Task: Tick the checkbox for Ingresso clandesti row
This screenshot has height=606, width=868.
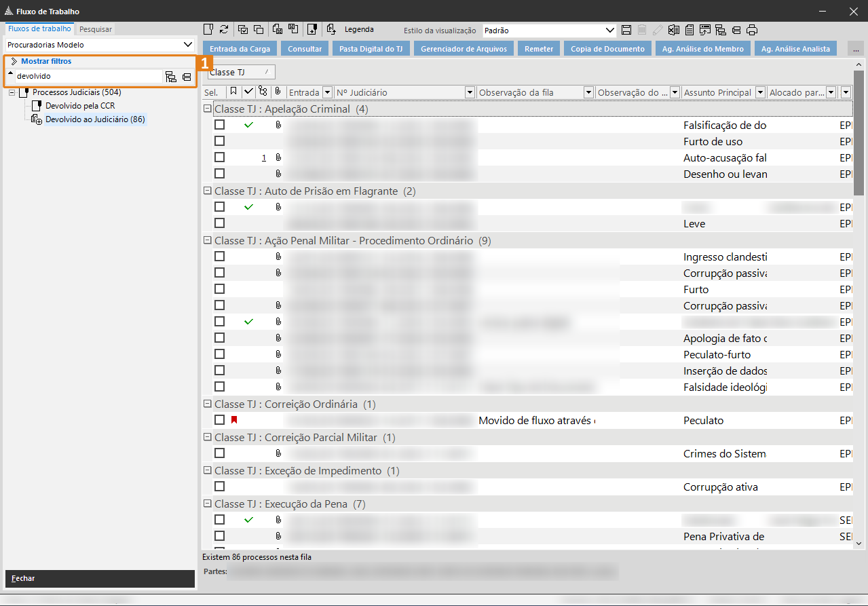Action: pos(219,257)
